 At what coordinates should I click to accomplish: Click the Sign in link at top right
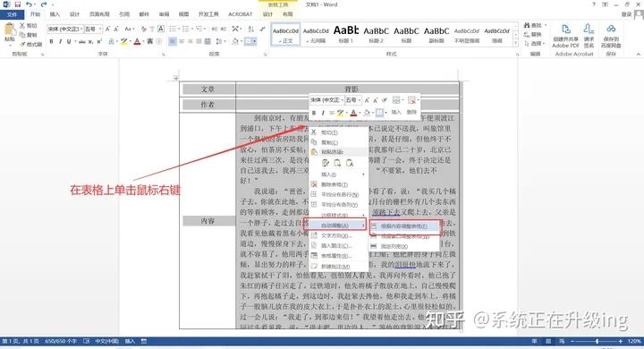(626, 14)
